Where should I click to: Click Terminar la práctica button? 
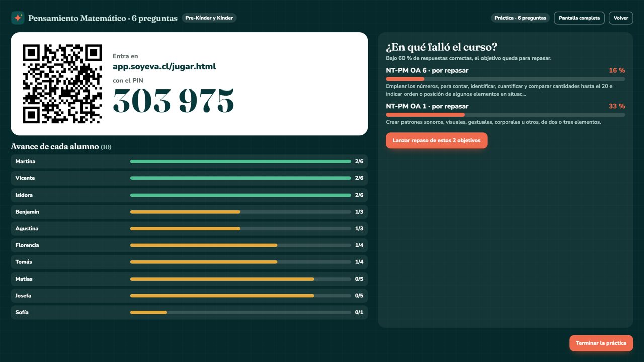(x=601, y=343)
